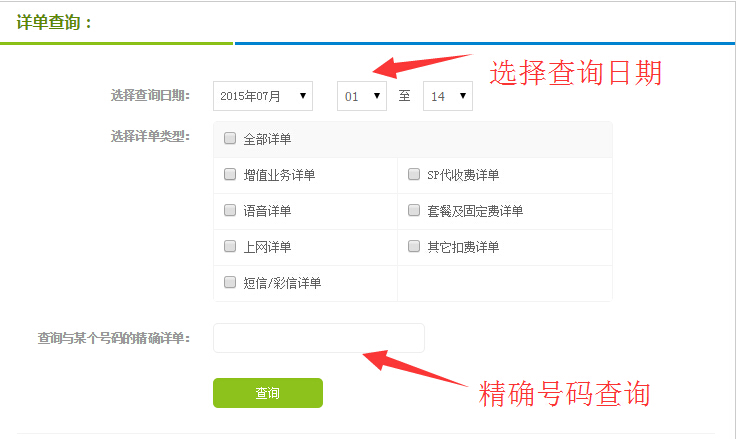Click the red 精确号码查询 annotation text

pos(565,394)
